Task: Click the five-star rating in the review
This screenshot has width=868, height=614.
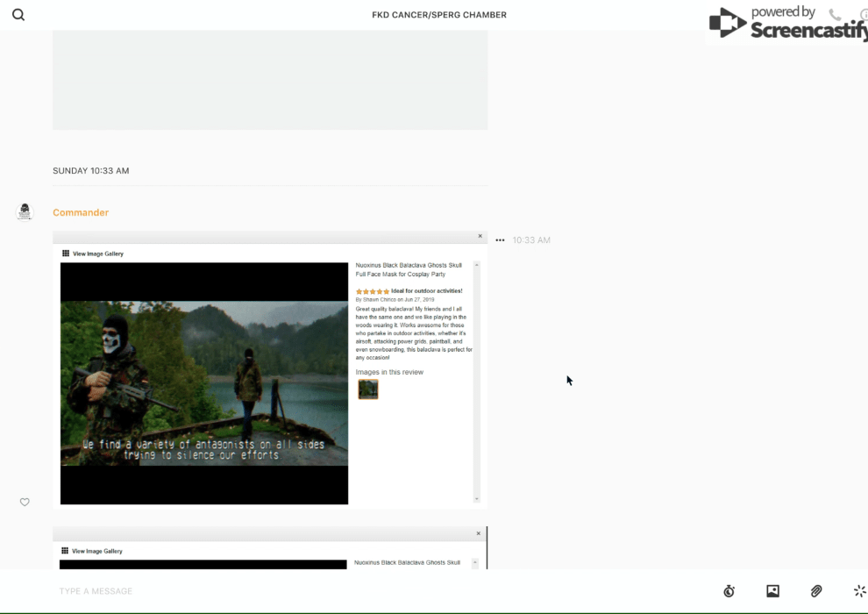Action: click(x=373, y=291)
